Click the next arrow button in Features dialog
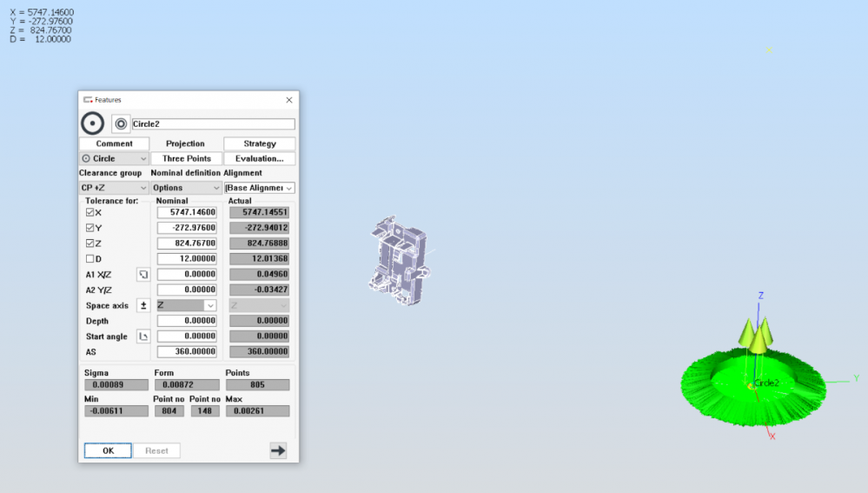 pyautogui.click(x=278, y=450)
